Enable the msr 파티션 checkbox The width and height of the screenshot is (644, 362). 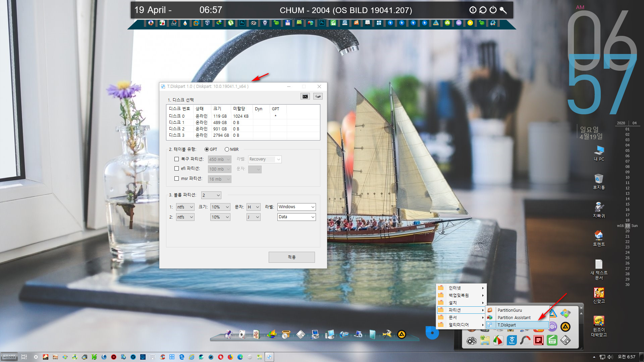coord(176,179)
